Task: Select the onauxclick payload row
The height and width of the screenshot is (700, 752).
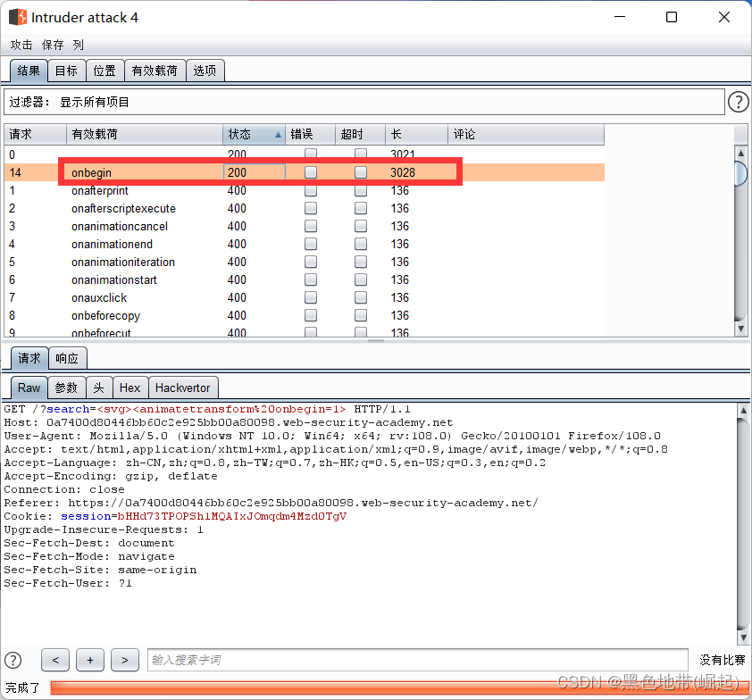Action: pos(304,297)
